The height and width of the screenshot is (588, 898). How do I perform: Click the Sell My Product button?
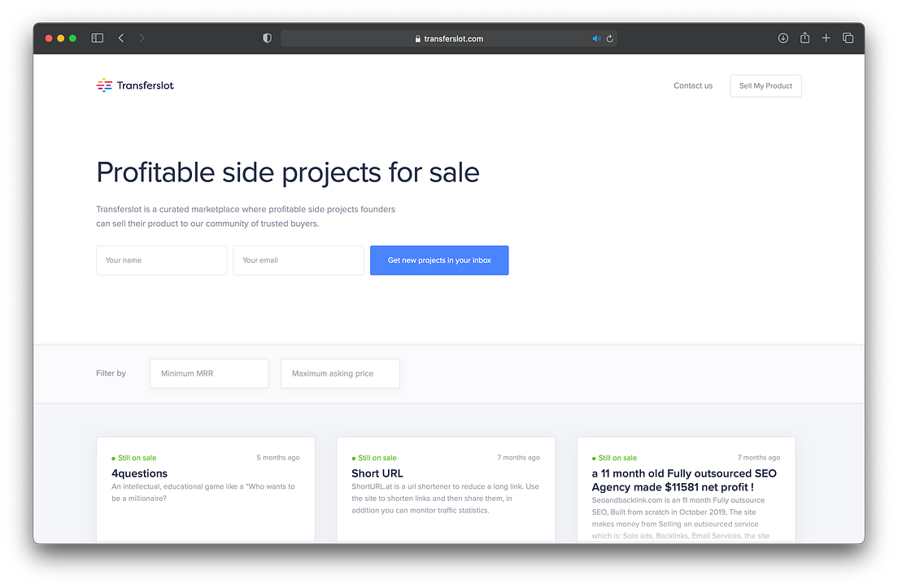[x=765, y=85]
